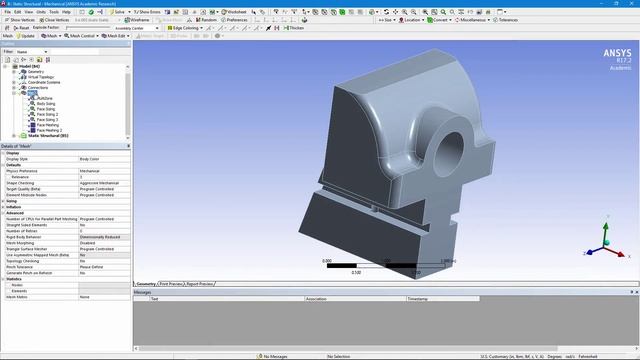The image size is (640, 360).
Task: Click the Reset explode button
Action: click(x=21, y=28)
